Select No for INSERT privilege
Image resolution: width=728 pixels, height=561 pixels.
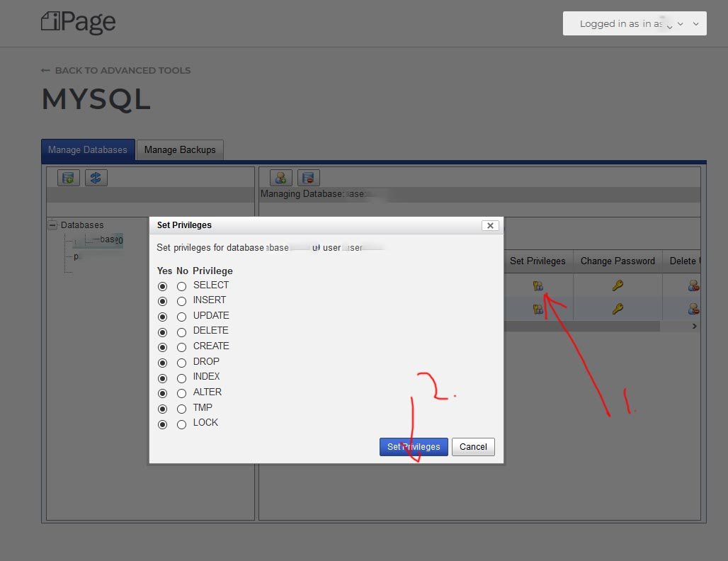click(x=181, y=302)
